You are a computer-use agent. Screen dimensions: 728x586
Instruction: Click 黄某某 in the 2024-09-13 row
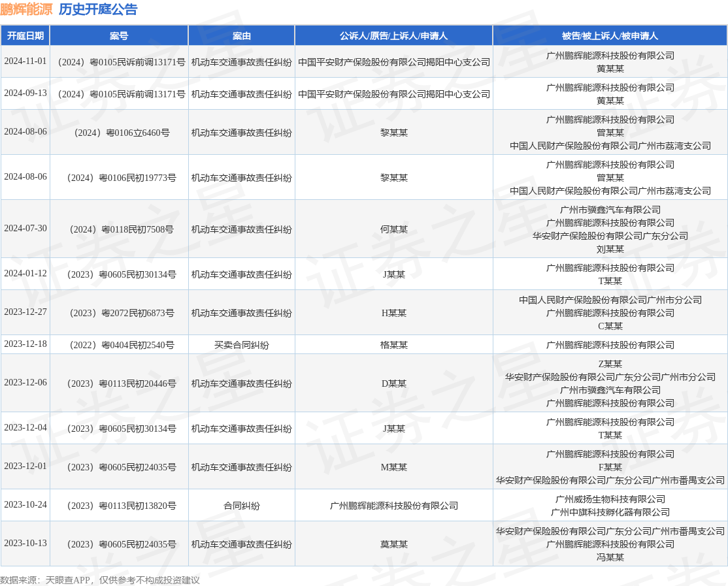610,101
